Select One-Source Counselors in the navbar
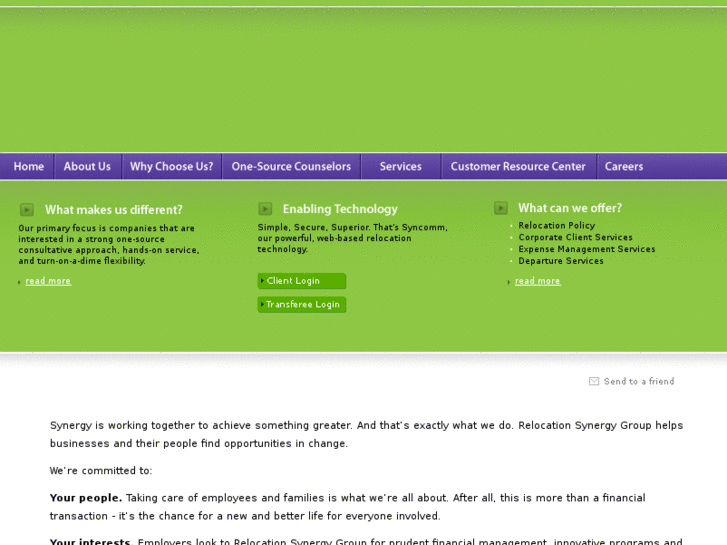727x545 pixels. (291, 166)
